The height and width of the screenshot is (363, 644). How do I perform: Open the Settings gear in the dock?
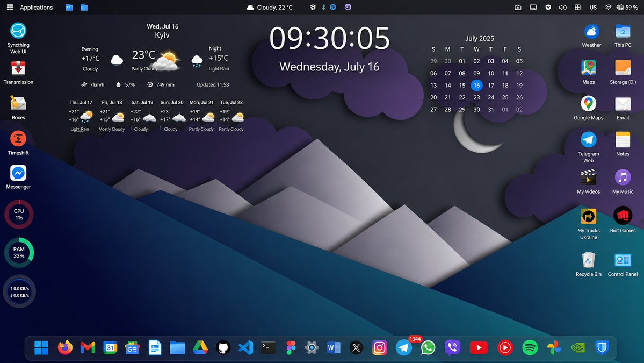click(312, 348)
